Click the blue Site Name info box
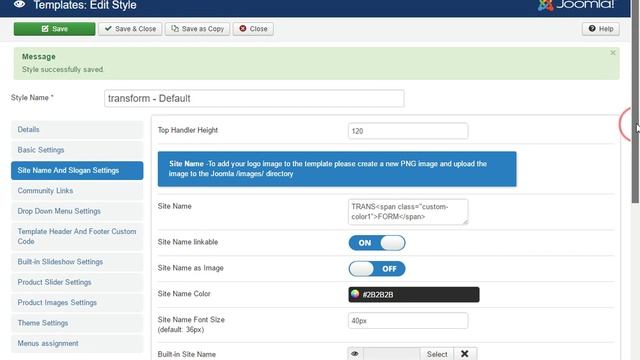 (337, 169)
